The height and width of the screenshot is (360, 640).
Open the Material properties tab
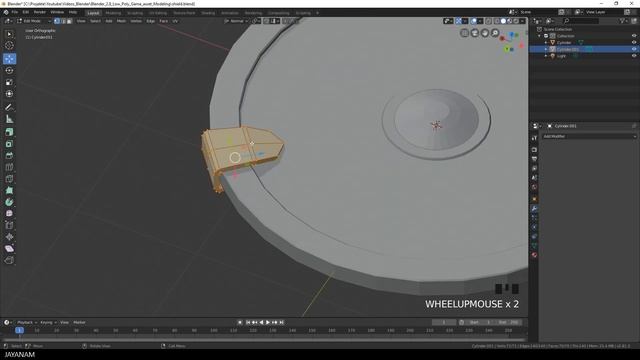tap(534, 255)
